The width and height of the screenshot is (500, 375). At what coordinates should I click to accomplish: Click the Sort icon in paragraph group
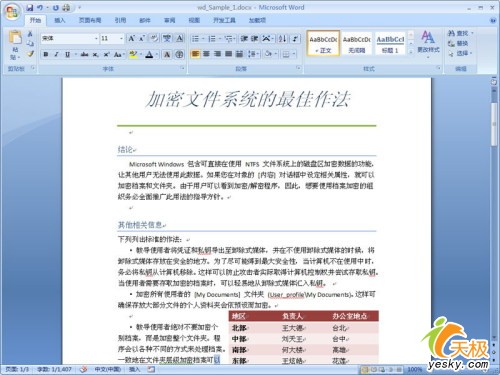[283, 39]
